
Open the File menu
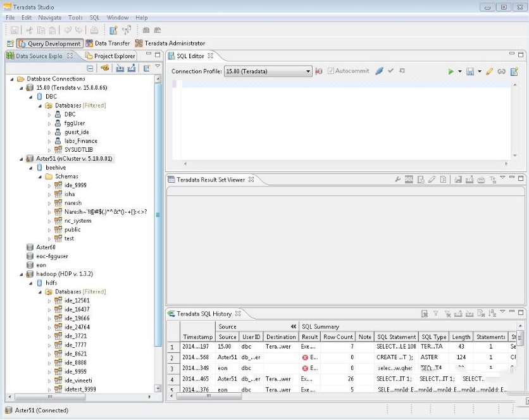pos(10,18)
